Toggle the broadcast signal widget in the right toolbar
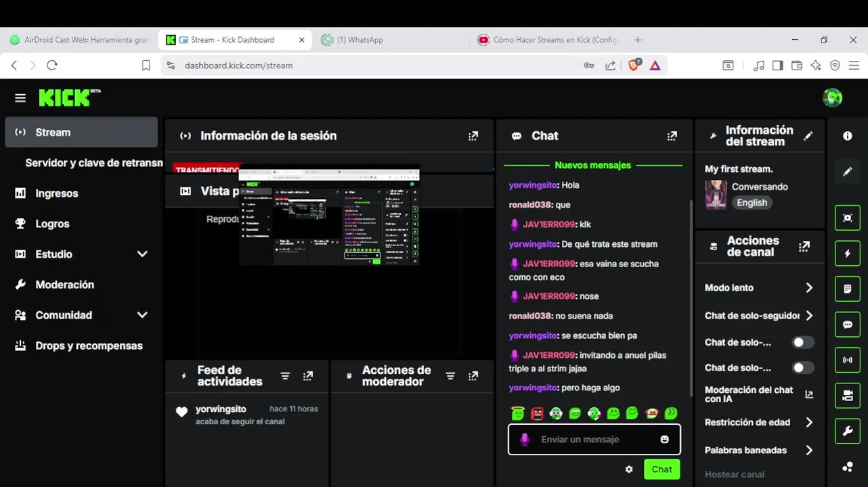 coord(847,360)
